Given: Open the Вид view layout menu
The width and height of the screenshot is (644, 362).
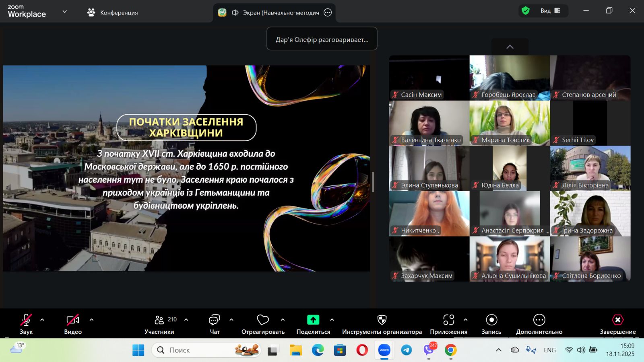Looking at the screenshot, I should 550,11.
